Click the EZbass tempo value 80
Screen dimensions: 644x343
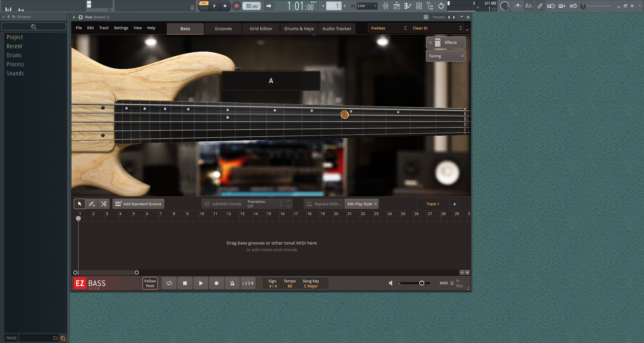point(290,286)
